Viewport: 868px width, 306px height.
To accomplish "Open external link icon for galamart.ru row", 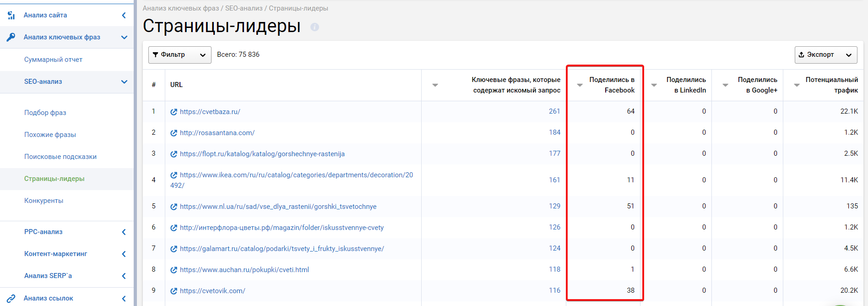I will coord(174,249).
